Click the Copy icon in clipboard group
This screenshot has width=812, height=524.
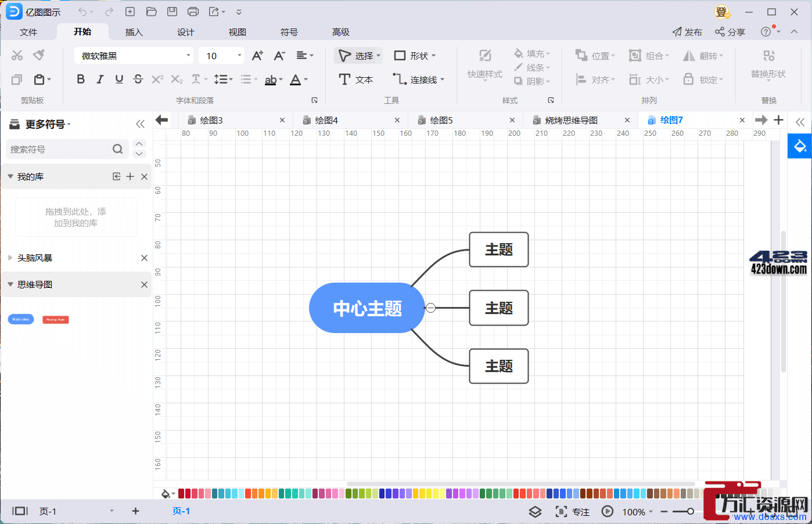17,79
